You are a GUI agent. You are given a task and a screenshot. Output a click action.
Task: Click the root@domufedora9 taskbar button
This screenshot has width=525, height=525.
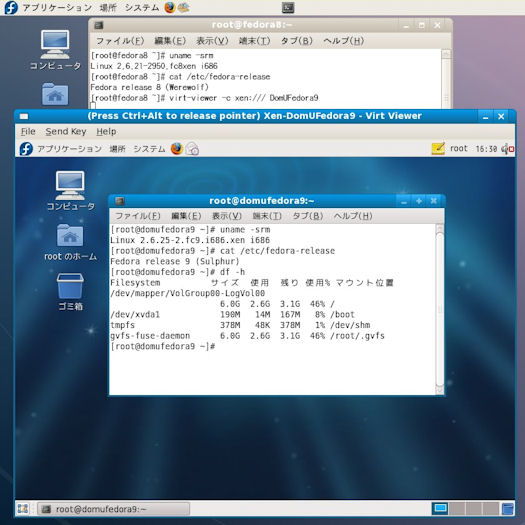pos(113,509)
